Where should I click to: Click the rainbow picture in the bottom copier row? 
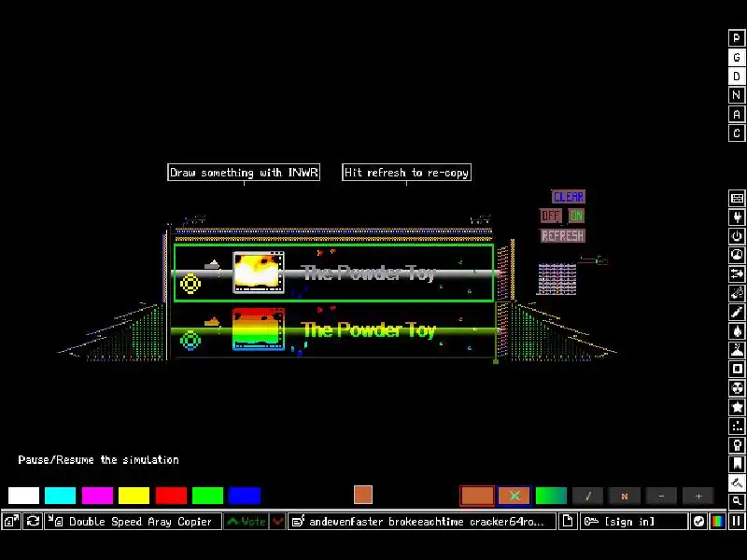click(259, 329)
